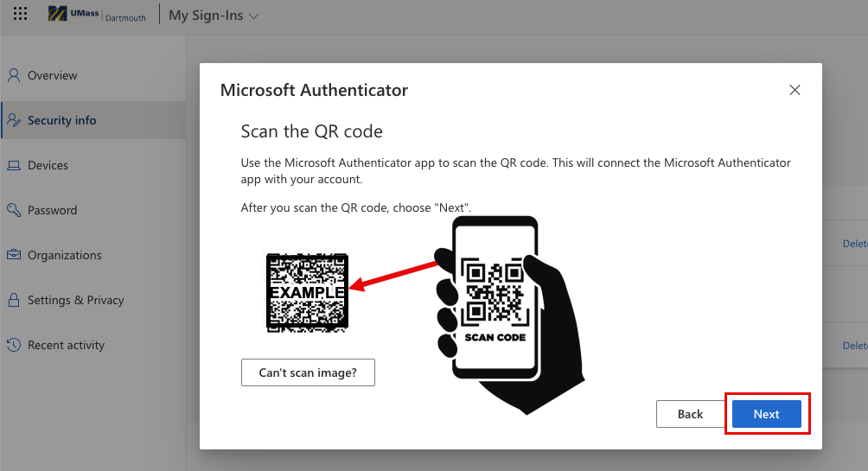Click the EXAMPLE QR code image
Viewport: 868px width, 471px height.
click(307, 293)
